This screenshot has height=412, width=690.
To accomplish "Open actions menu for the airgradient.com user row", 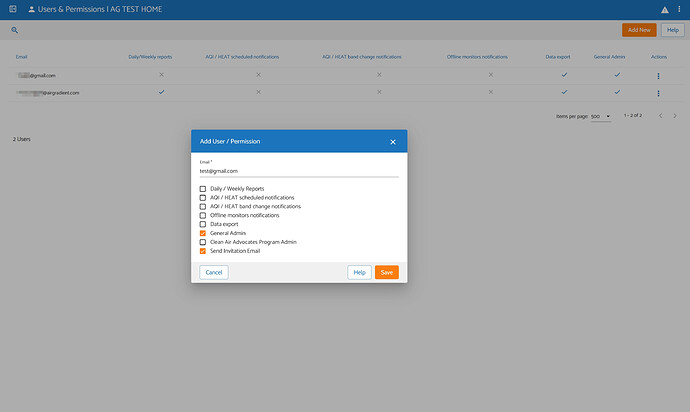I will point(658,93).
